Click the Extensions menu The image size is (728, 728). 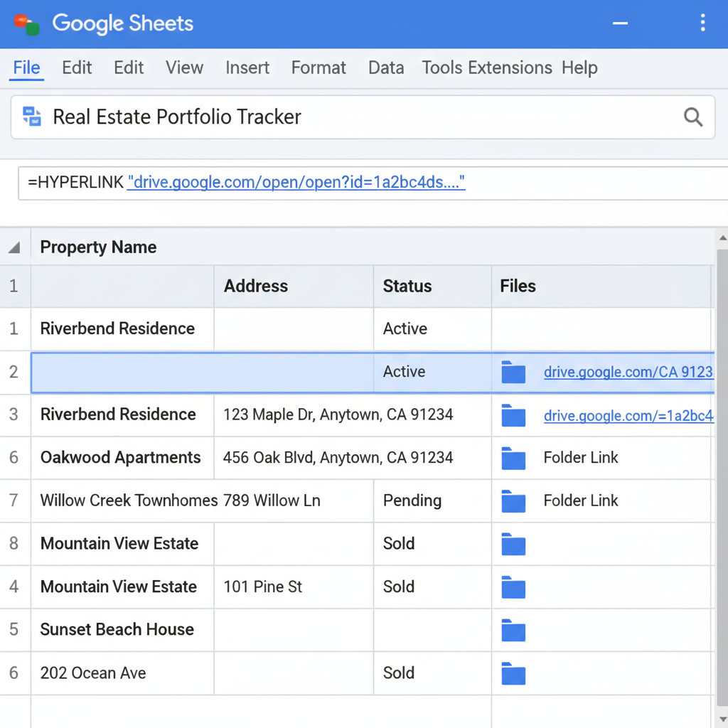pyautogui.click(x=510, y=68)
